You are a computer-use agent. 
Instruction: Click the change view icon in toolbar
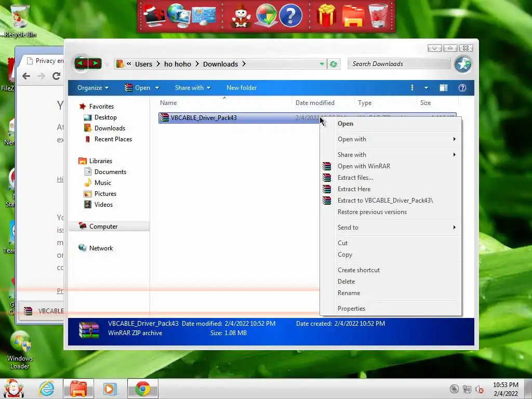412,88
